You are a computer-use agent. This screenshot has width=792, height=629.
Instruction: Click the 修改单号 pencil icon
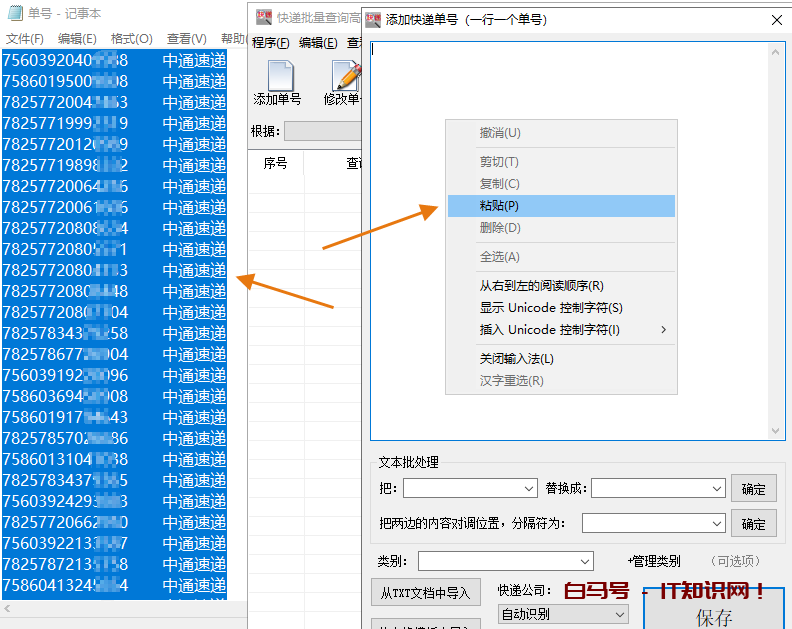pyautogui.click(x=346, y=76)
